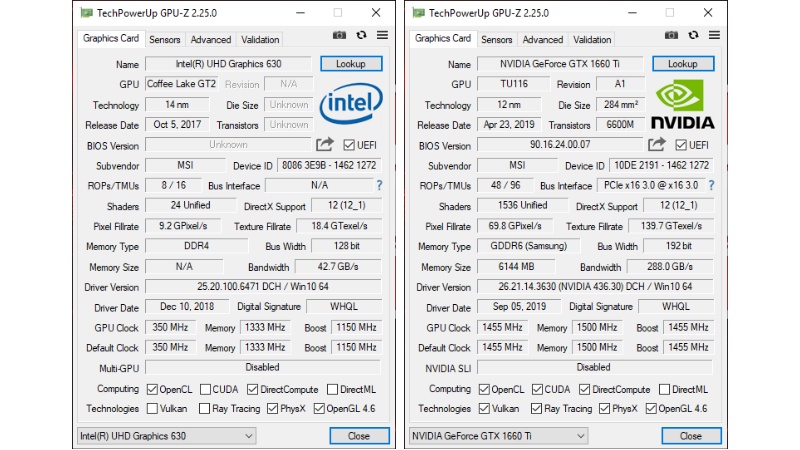Screen dimensions: 800x450
Task: Toggle Ray Tracing checkbox in Intel window
Action: pos(204,409)
